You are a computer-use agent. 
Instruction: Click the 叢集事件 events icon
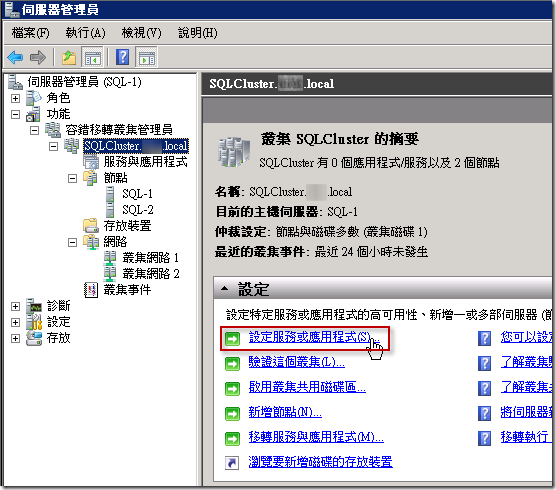tap(91, 290)
